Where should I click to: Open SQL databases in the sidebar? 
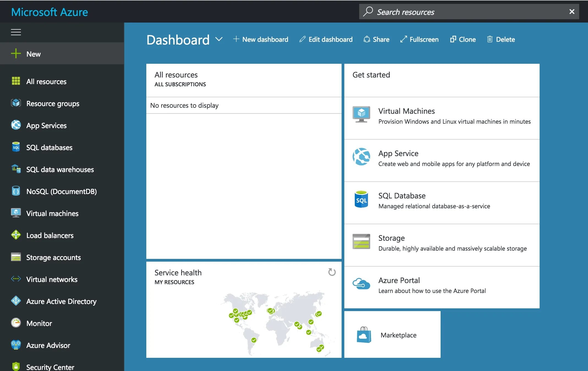click(49, 147)
